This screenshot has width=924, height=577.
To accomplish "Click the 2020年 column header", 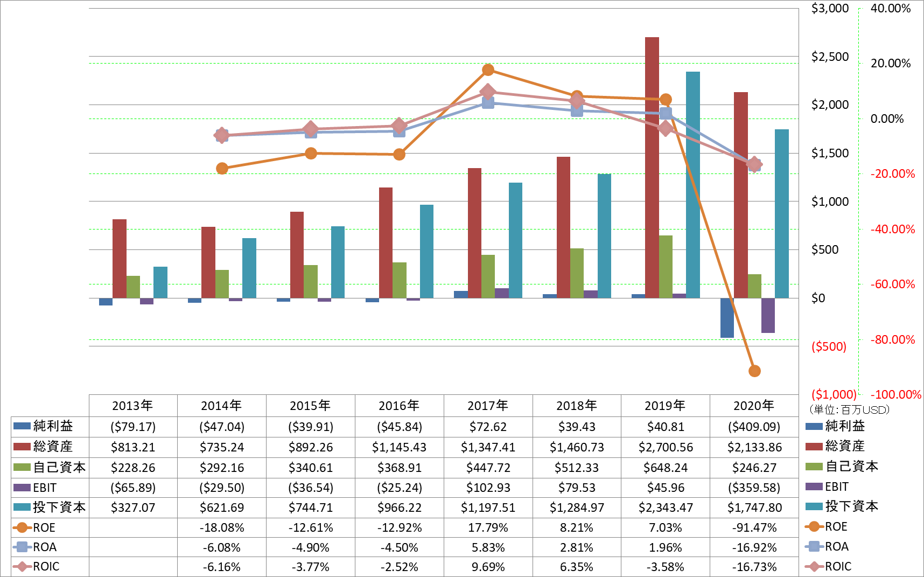I will (x=754, y=406).
